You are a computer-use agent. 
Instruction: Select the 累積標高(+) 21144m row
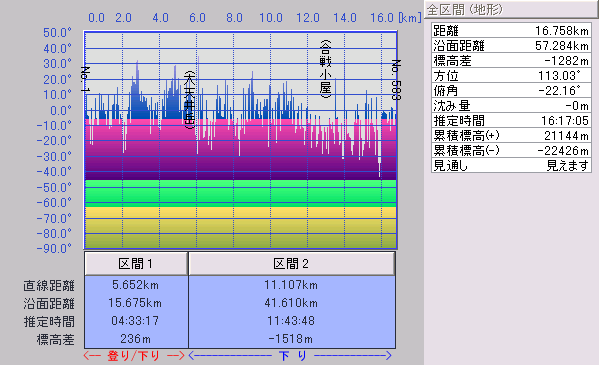[x=511, y=135]
